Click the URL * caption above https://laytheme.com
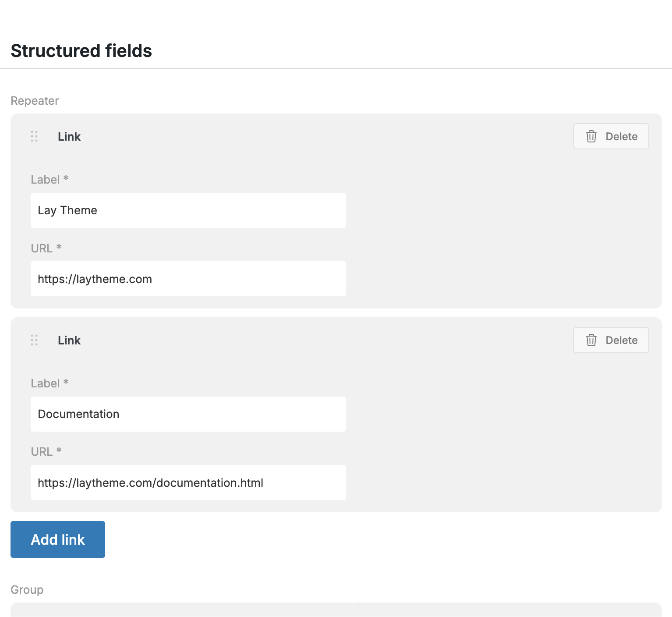This screenshot has width=672, height=617. pos(46,248)
